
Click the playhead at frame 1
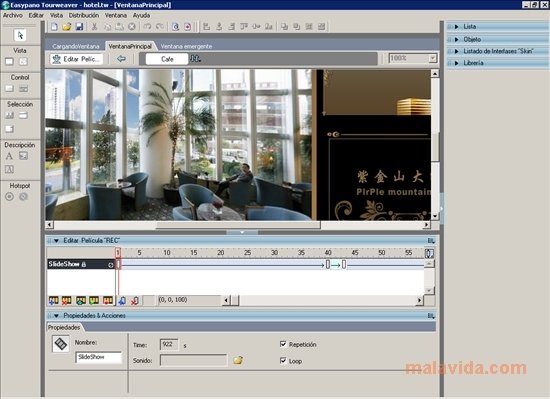[118, 252]
